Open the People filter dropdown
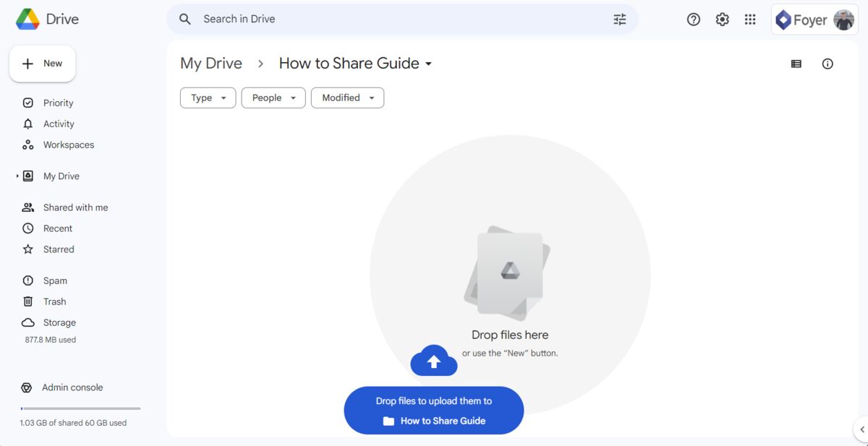Screen dimensions: 868x446 (x=273, y=98)
